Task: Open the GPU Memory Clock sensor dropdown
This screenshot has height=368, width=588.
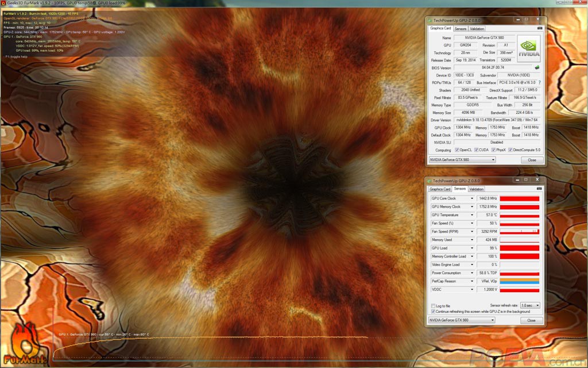Action: (472, 206)
